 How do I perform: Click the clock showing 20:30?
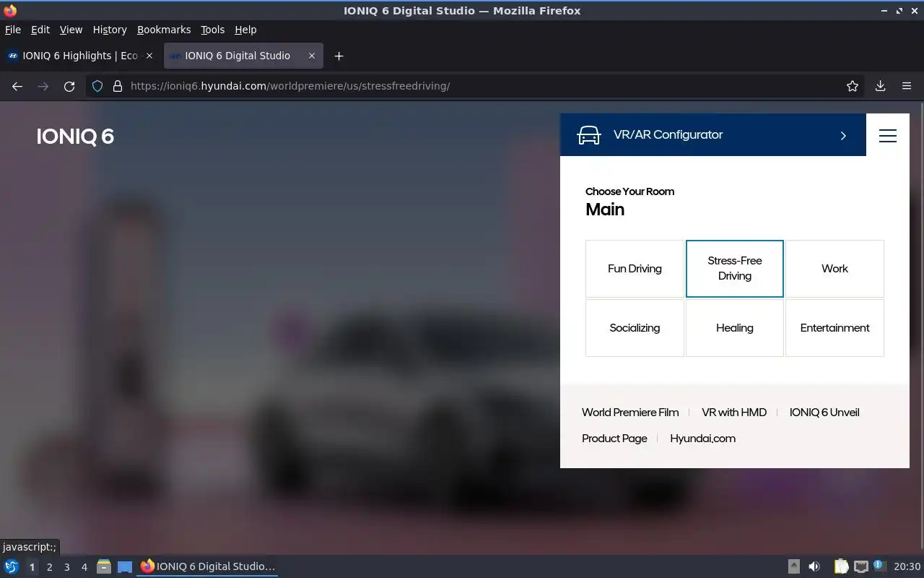pos(907,566)
